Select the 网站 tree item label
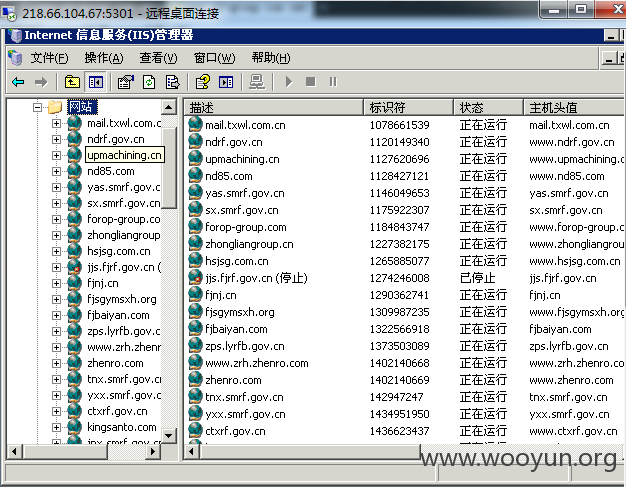This screenshot has height=487, width=626. pos(82,107)
